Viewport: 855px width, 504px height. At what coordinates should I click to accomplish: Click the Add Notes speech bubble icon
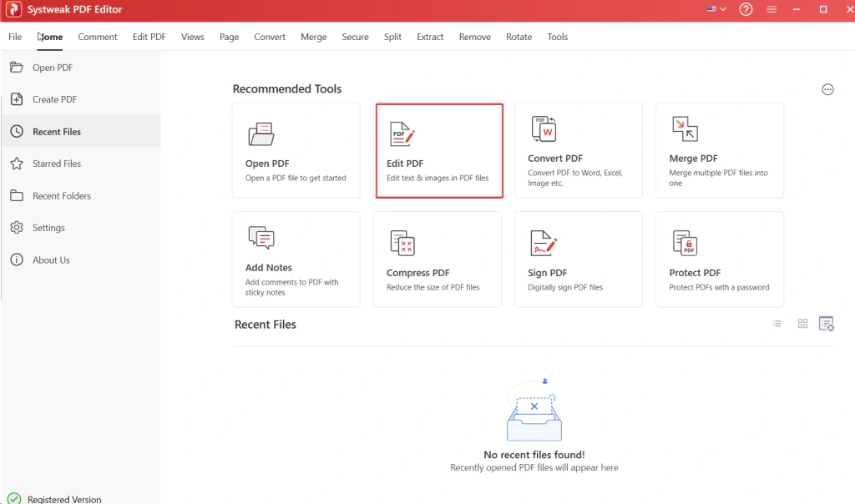point(261,238)
